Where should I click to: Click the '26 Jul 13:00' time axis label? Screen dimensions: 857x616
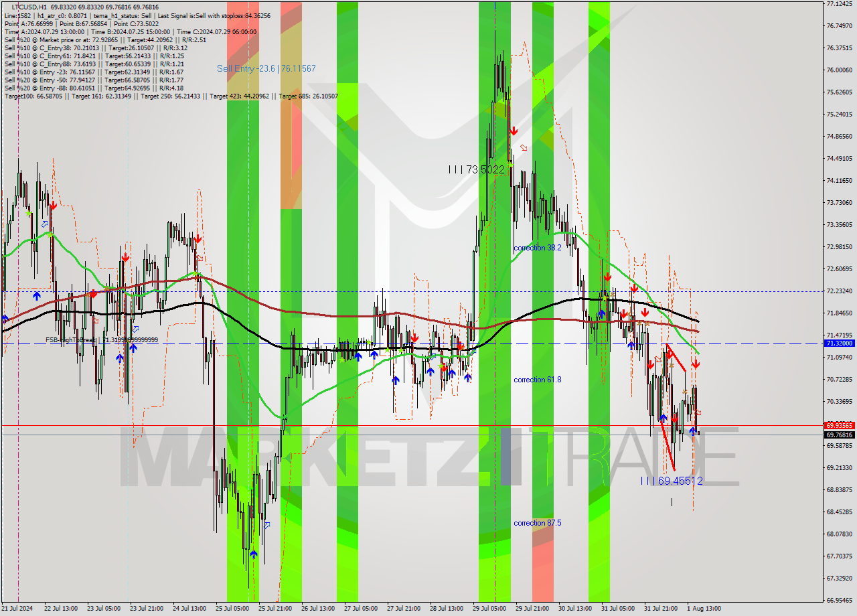coord(318,609)
